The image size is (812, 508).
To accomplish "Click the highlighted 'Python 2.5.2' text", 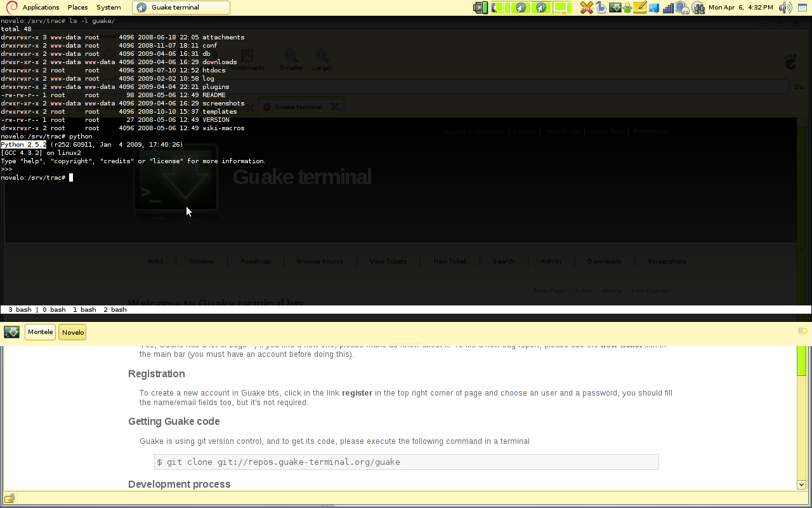I will [23, 145].
